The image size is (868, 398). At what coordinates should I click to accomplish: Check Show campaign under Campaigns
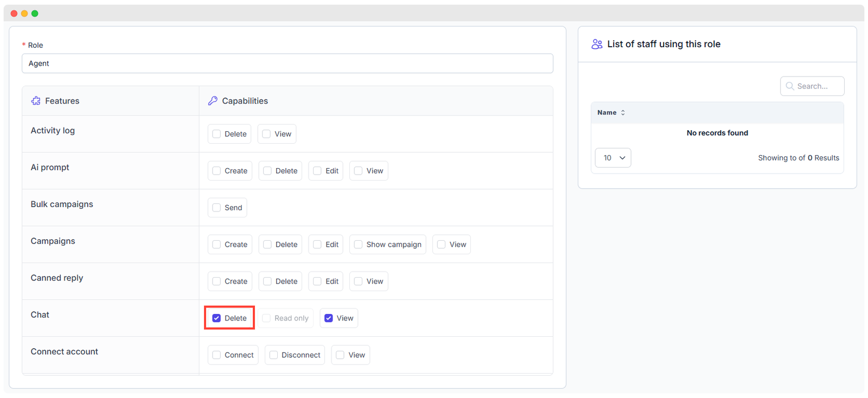click(x=358, y=245)
